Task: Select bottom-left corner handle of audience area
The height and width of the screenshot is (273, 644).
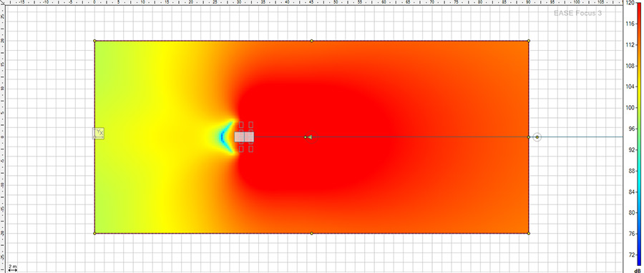Action: pos(94,233)
